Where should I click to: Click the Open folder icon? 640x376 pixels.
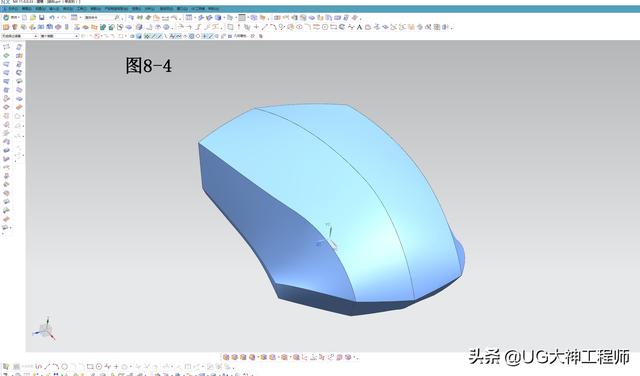(33, 18)
